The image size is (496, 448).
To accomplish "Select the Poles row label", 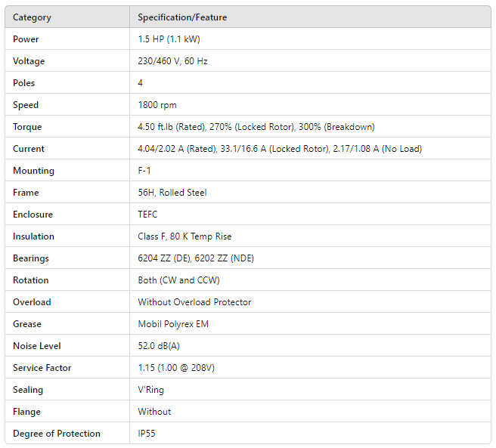I will pyautogui.click(x=24, y=83).
